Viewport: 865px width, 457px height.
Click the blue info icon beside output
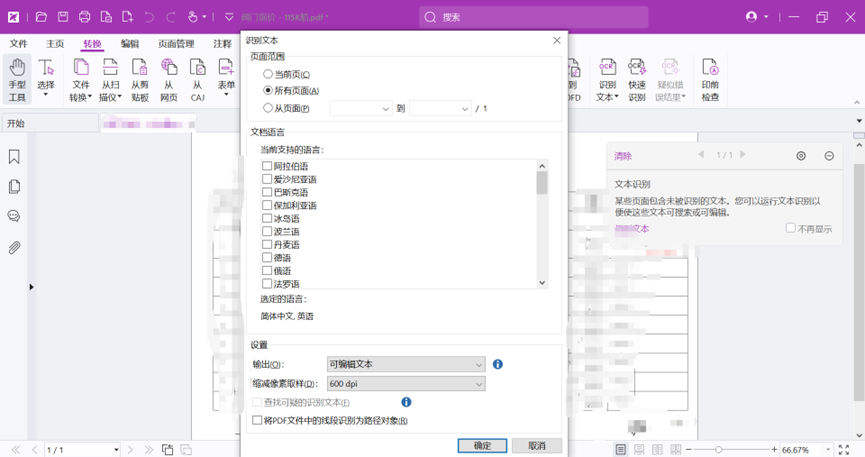tap(497, 365)
